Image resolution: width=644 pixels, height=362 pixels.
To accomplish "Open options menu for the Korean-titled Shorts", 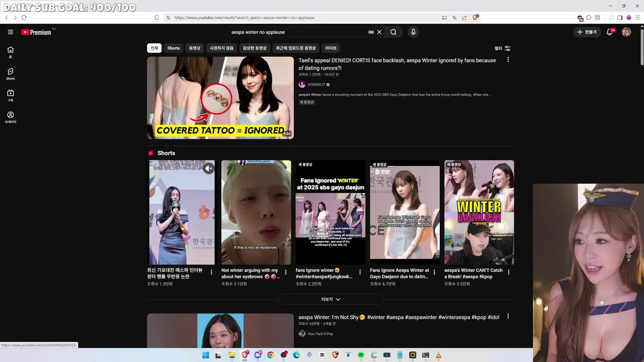I will click(211, 272).
